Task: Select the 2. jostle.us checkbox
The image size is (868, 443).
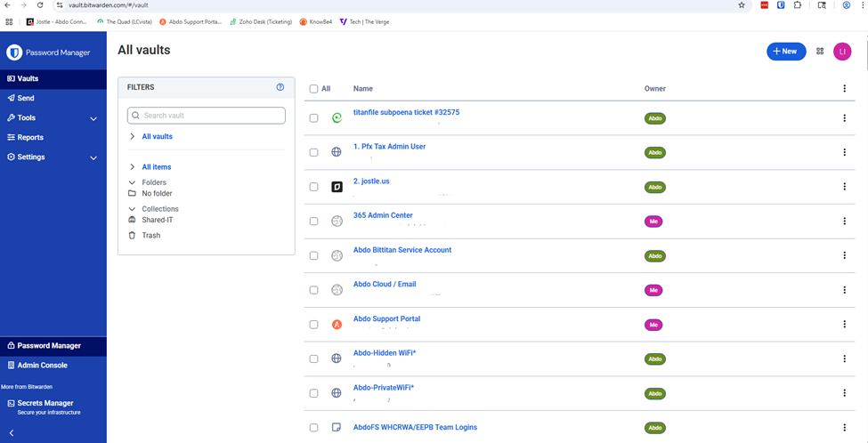Action: 314,187
